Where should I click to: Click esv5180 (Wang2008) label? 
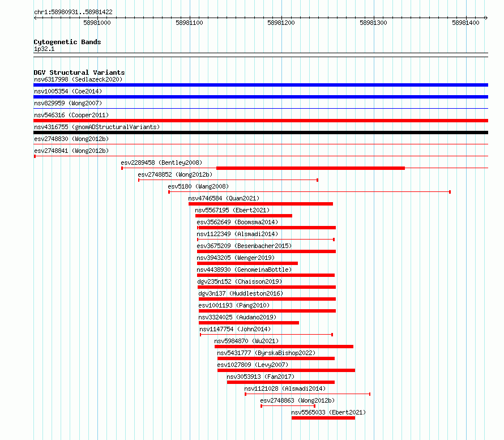[198, 186]
